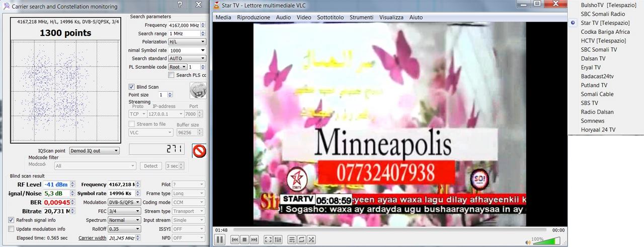Screen dimensions: 644x247
Task: Choose HCTV [Telespazio] program
Action: [605, 41]
